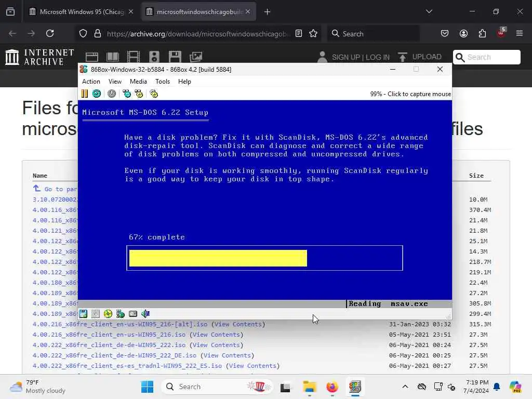This screenshot has height=399, width=532.
Task: Click Go to parent directory link
Action: click(55, 189)
